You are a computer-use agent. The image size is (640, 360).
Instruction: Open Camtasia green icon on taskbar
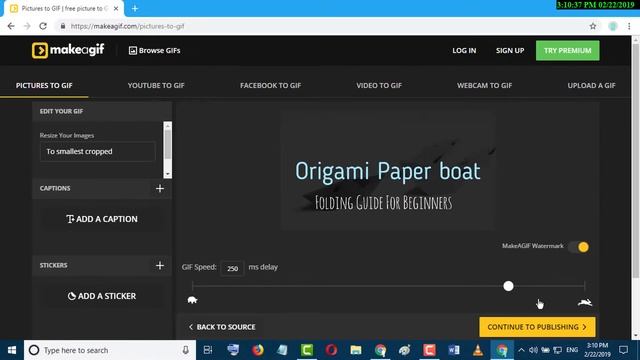coord(307,350)
